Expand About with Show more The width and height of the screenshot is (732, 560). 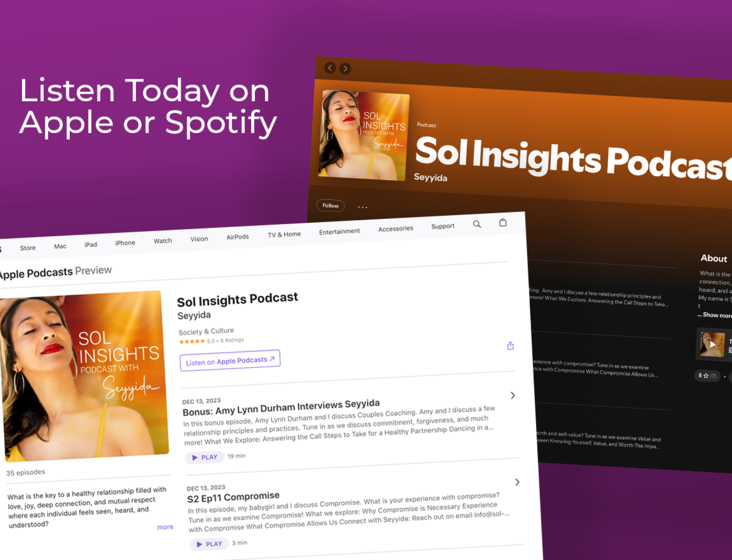click(715, 315)
